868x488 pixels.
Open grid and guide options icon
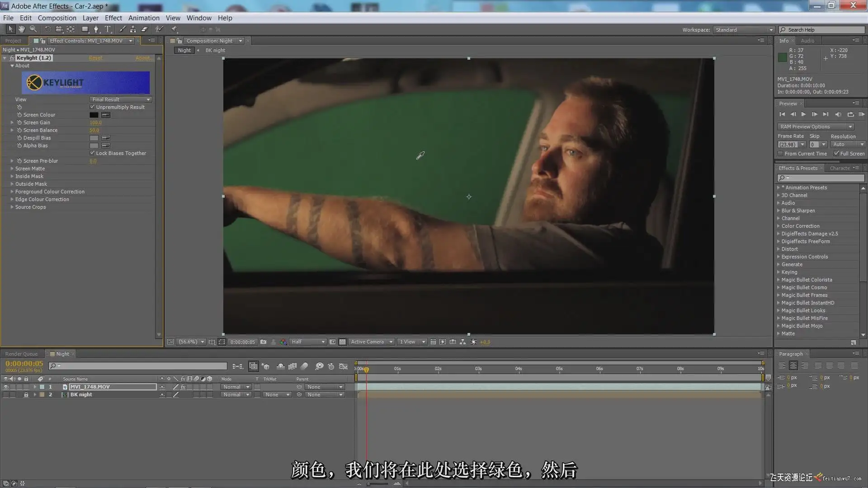point(212,342)
